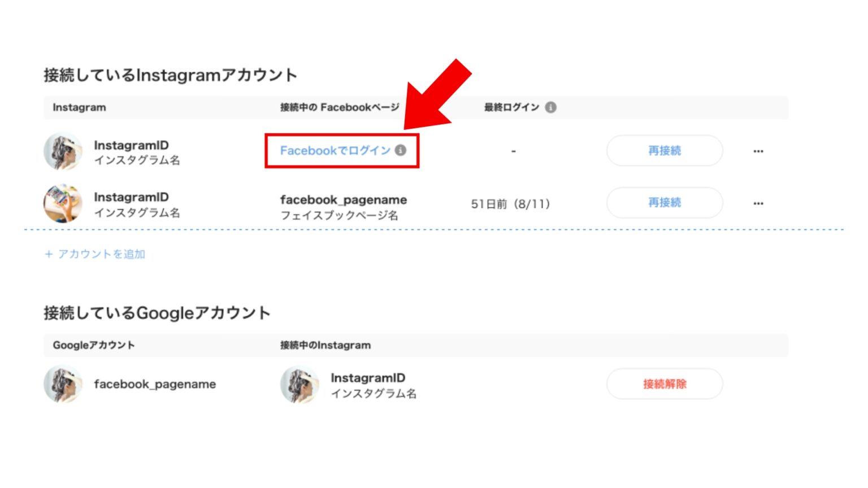
Task: Click the first Instagram account avatar
Action: point(63,151)
